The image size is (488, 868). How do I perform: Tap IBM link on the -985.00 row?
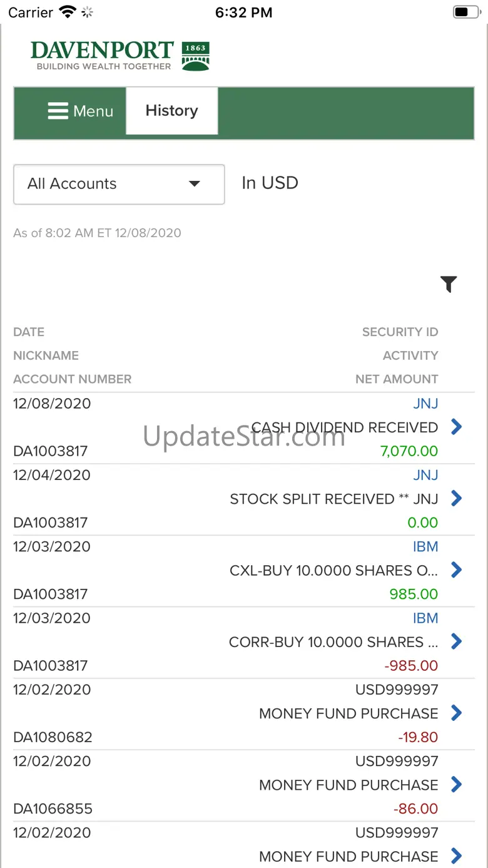pos(425,618)
